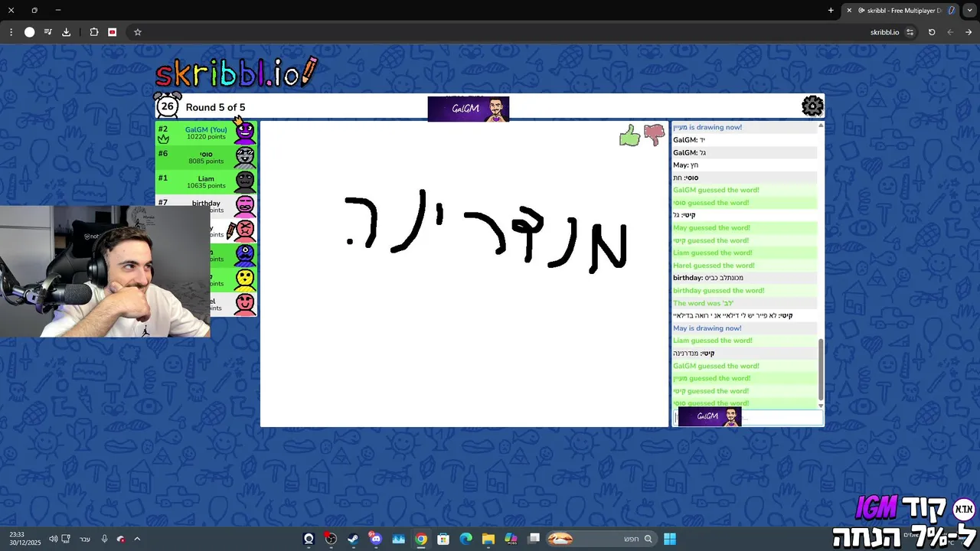
Task: Open the Windows Start button
Action: pos(670,539)
